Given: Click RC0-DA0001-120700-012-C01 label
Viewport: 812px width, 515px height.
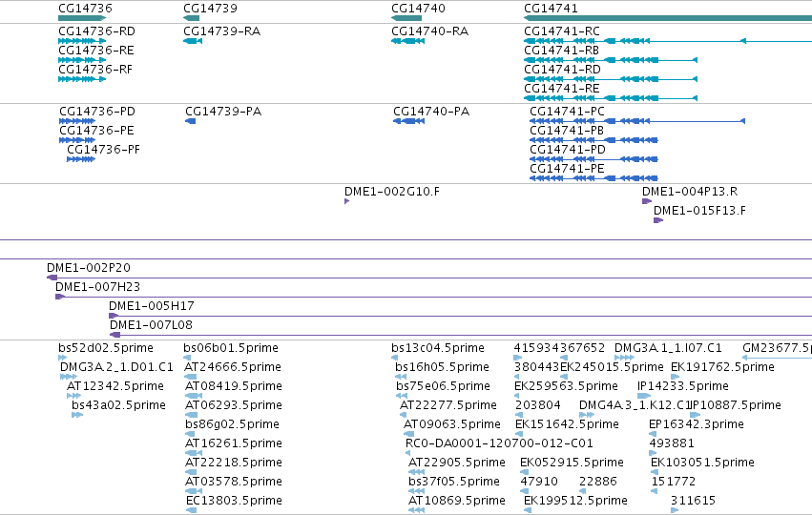Looking at the screenshot, I should pos(499,443).
